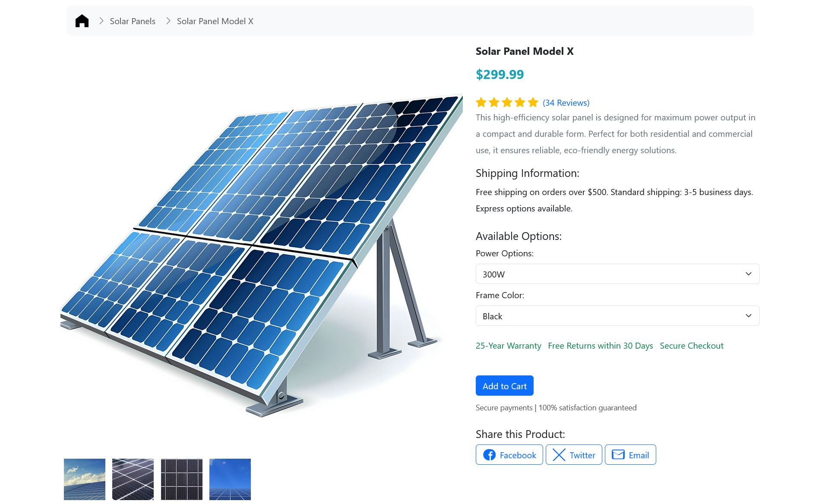Viewport: 819px width, 504px height.
Task: Click the Twitter X icon
Action: (559, 455)
